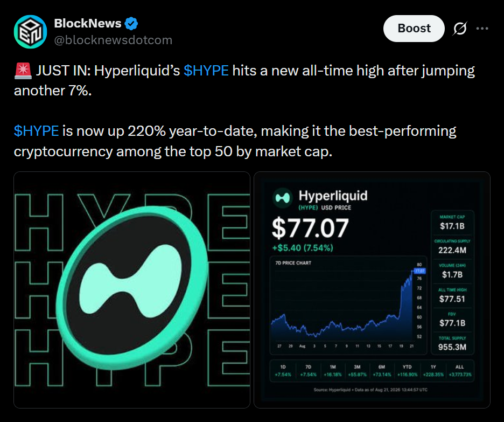The height and width of the screenshot is (422, 504).
Task: Select the 1D timeframe in the price card
Action: click(283, 371)
